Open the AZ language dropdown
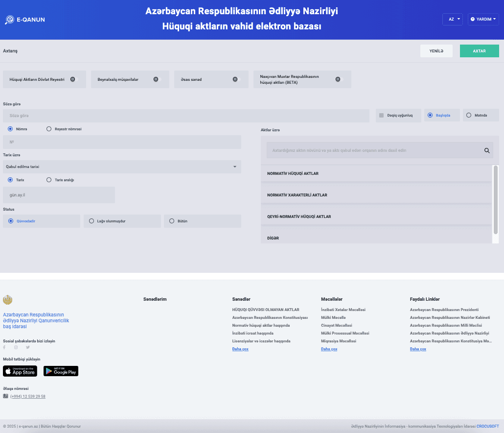Screen dimensions: 504x433 tap(453, 19)
